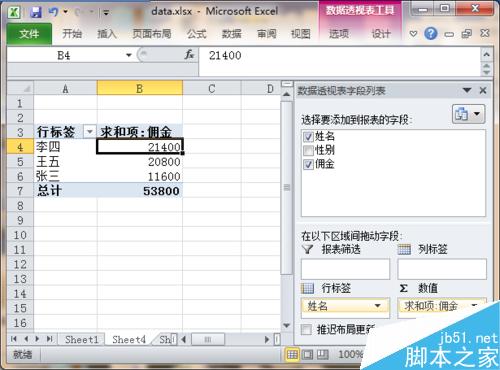Expand the formula bar with the up arrow
This screenshot has height=370, width=500.
click(486, 54)
